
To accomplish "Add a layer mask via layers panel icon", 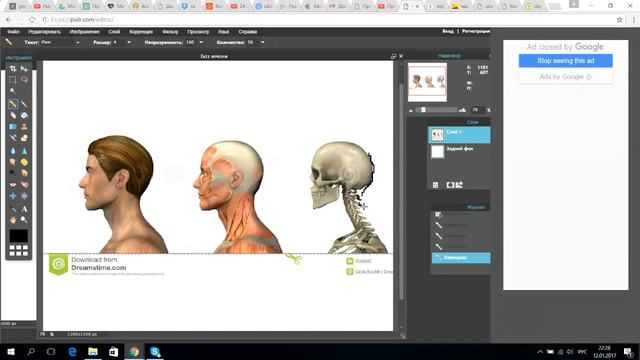I will 450,185.
